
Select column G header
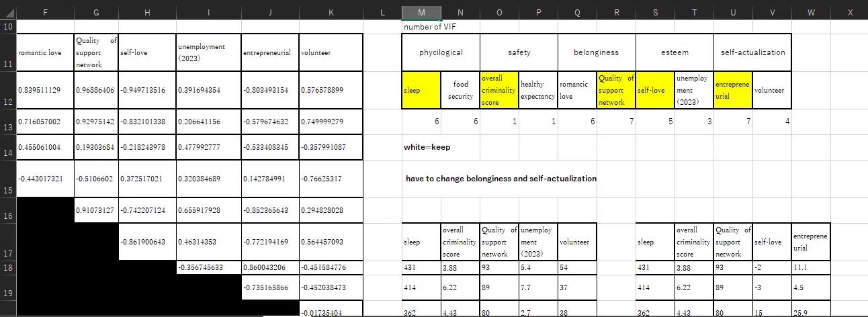pyautogui.click(x=95, y=11)
